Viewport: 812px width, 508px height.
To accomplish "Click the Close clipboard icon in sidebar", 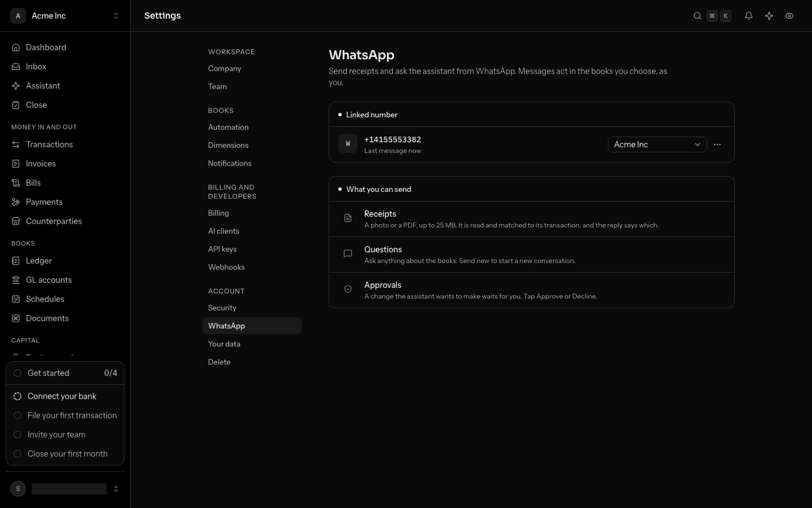I will [16, 105].
